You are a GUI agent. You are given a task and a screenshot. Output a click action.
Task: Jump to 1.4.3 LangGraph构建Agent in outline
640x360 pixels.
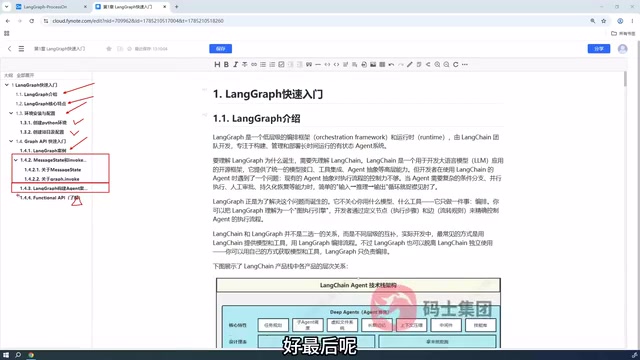(x=53, y=188)
